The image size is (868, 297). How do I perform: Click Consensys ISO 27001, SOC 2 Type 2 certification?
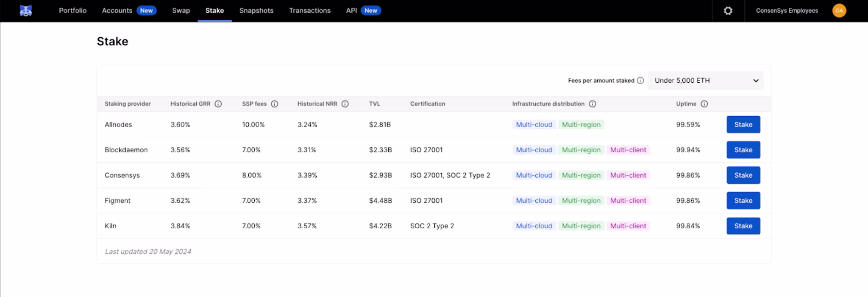[x=450, y=175]
